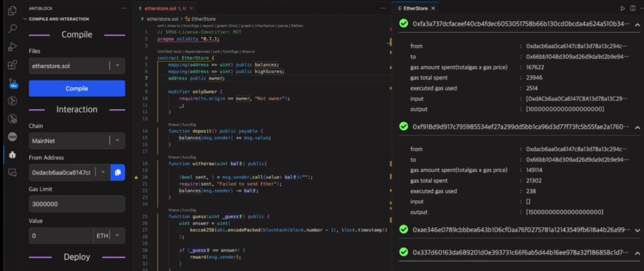Switch to the etherstore.sol editor tab
Screen dimensions: 644x271
click(164, 8)
